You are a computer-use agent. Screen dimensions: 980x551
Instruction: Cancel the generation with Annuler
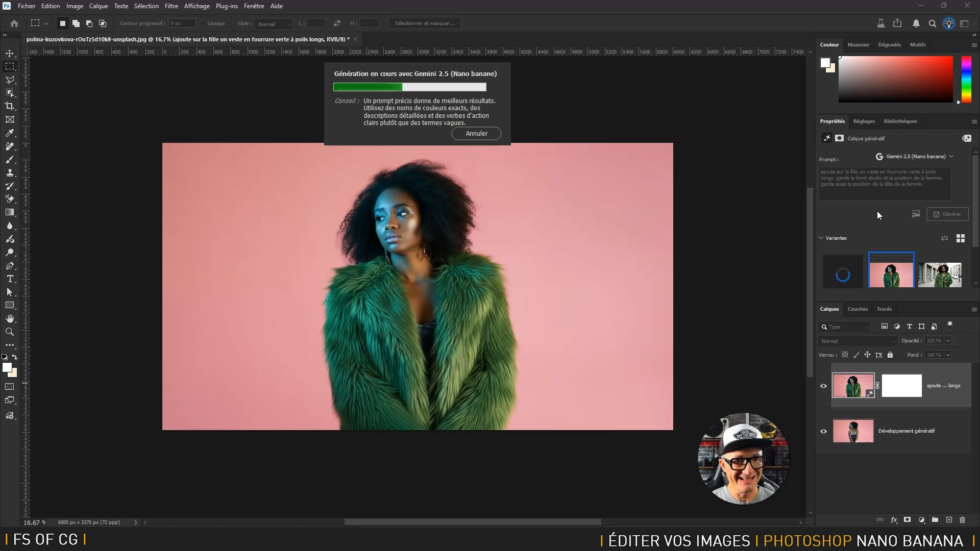(476, 133)
